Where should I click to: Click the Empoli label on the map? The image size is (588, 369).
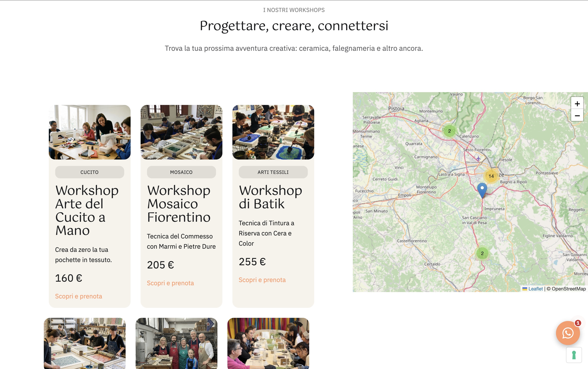pos(404,195)
